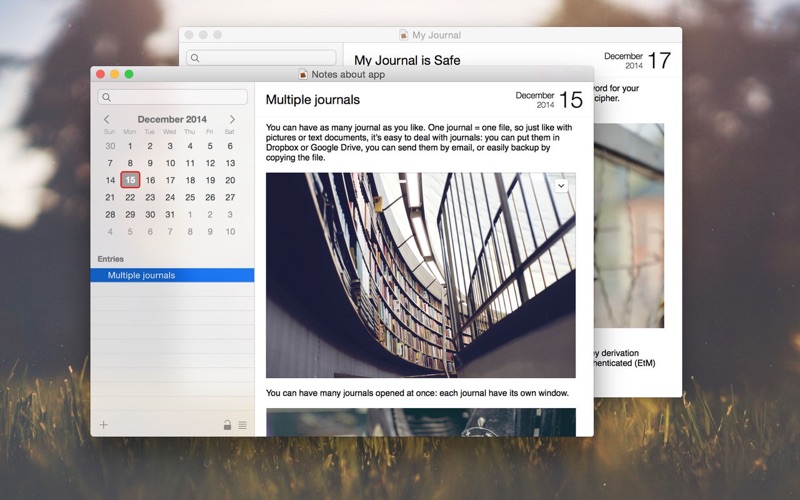Click the magnifier icon in My Journal window
Viewport: 800px width, 500px height.
[195, 58]
